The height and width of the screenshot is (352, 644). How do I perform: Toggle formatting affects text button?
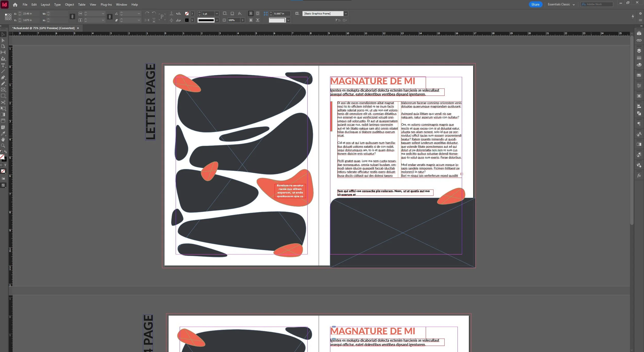click(x=5, y=165)
